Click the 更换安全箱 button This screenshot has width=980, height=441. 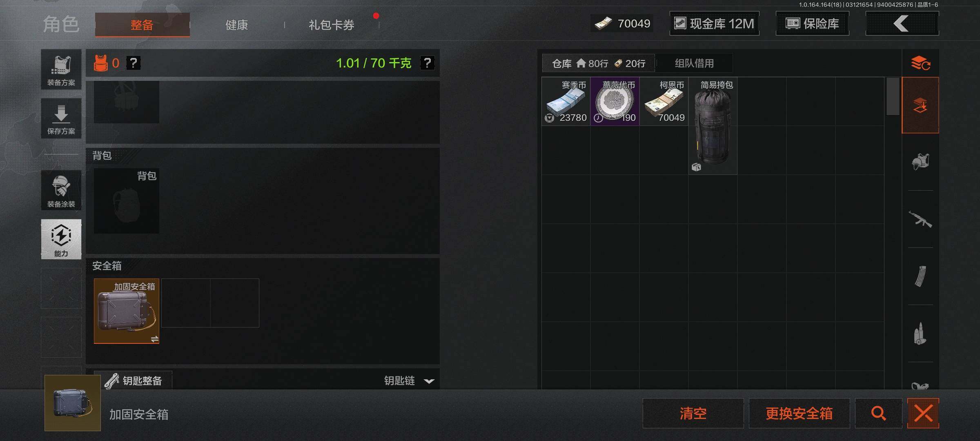(799, 413)
